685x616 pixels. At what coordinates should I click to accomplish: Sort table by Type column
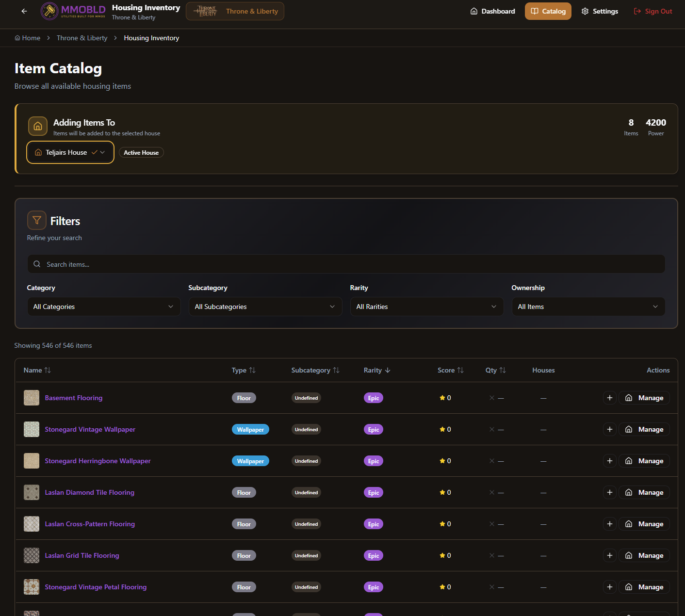(244, 370)
